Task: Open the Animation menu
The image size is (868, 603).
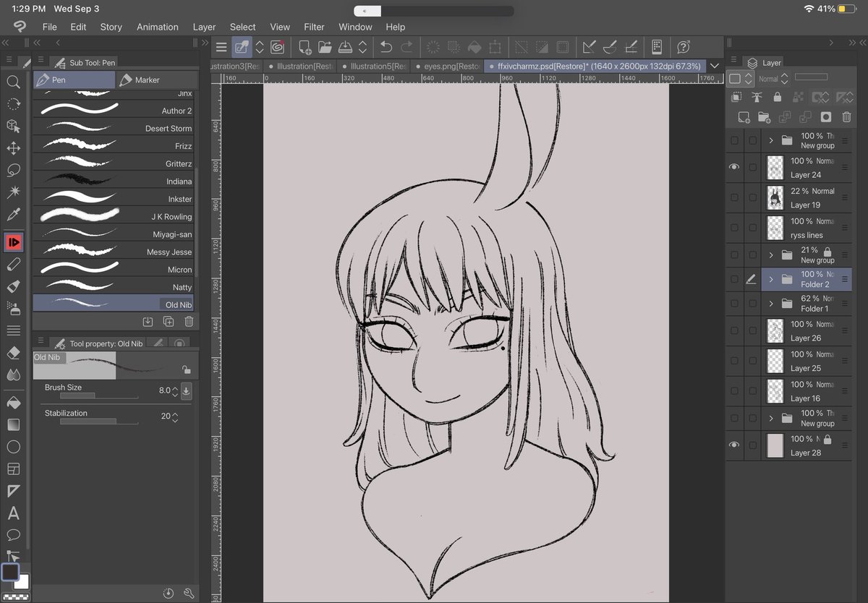Action: click(158, 27)
